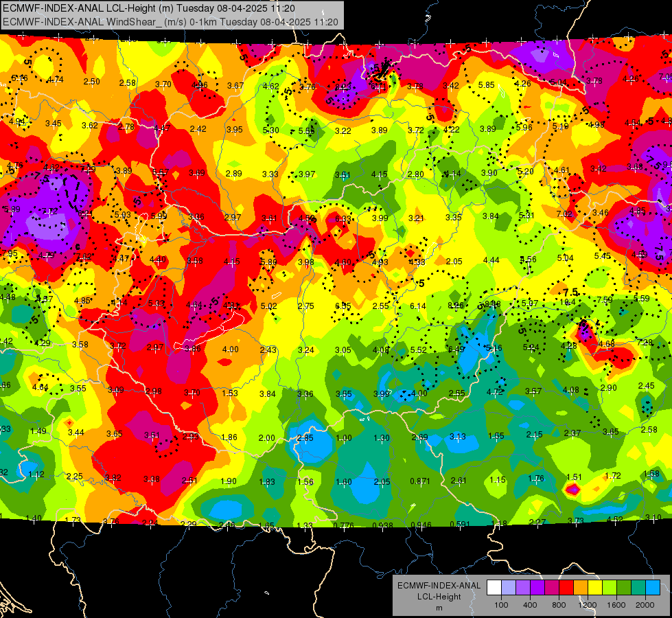Select the magenta legend swatch
672x618 pixels.
552,587
